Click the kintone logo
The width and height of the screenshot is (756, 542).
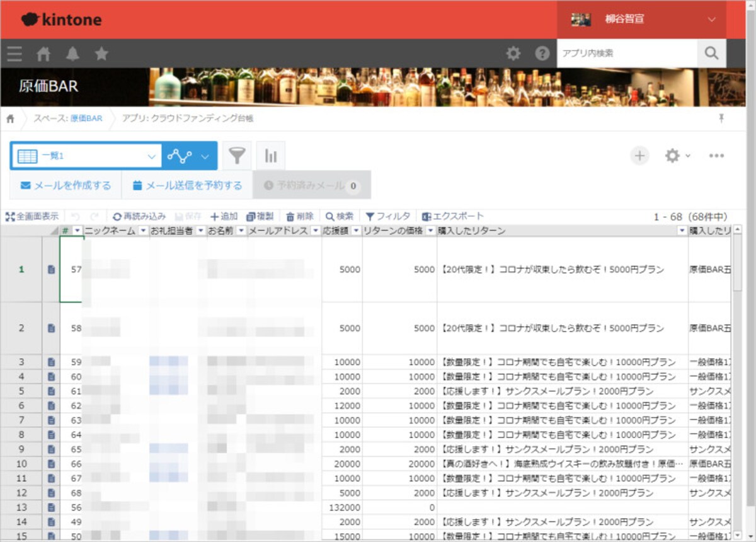click(x=60, y=20)
